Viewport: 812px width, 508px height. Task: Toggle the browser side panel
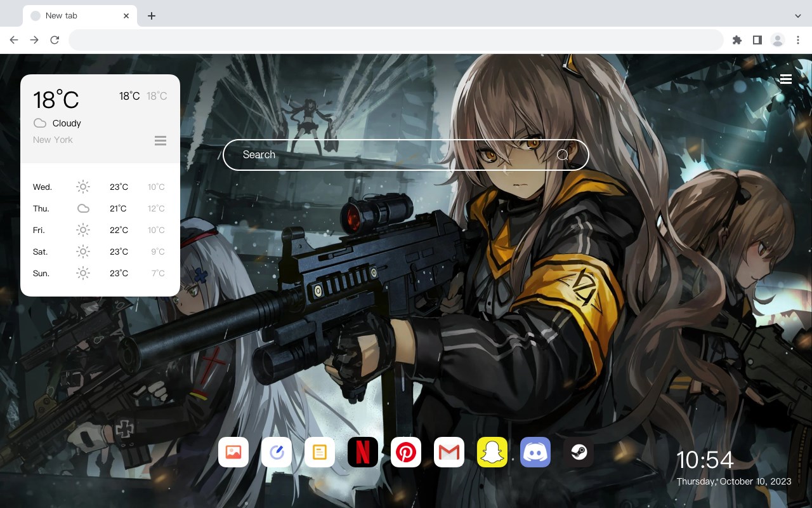757,40
